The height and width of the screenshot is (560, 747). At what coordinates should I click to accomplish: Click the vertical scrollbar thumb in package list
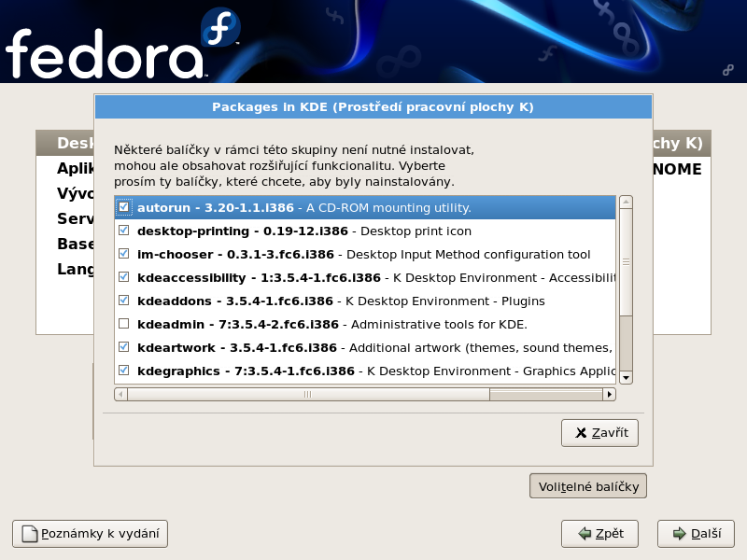[626, 262]
